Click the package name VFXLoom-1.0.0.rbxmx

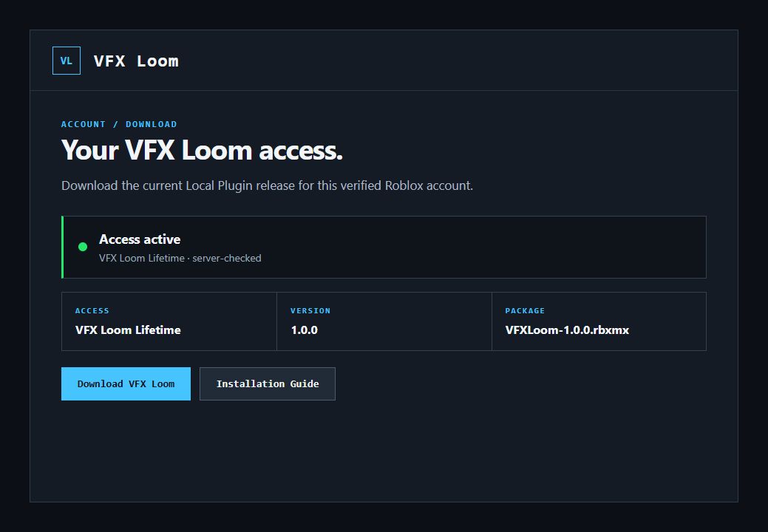(x=567, y=330)
